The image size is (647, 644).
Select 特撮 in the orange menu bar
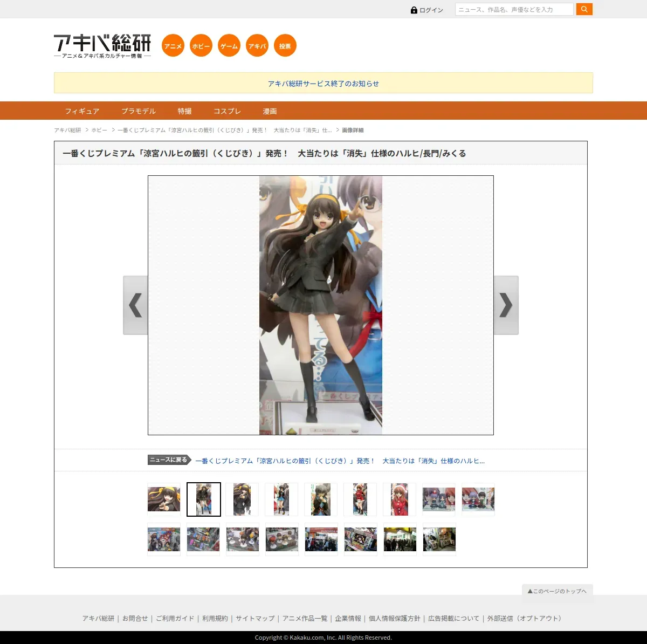pyautogui.click(x=185, y=111)
